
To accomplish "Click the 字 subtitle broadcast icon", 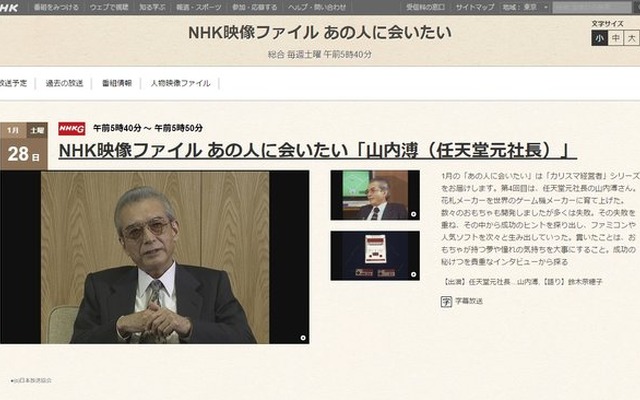I will (x=446, y=302).
